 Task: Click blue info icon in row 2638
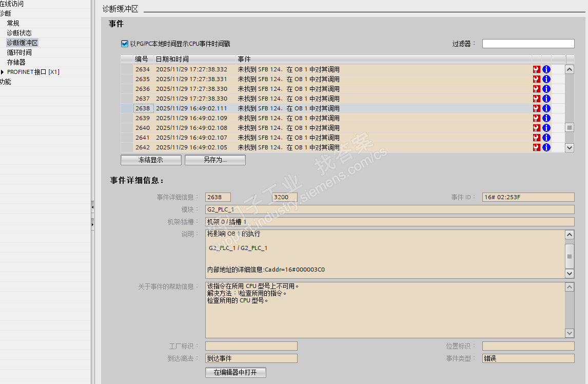click(546, 108)
